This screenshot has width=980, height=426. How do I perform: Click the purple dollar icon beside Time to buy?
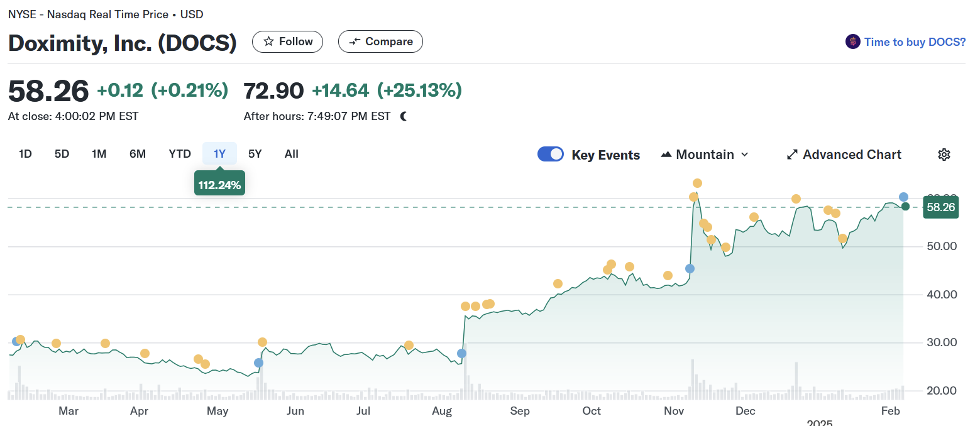click(852, 42)
